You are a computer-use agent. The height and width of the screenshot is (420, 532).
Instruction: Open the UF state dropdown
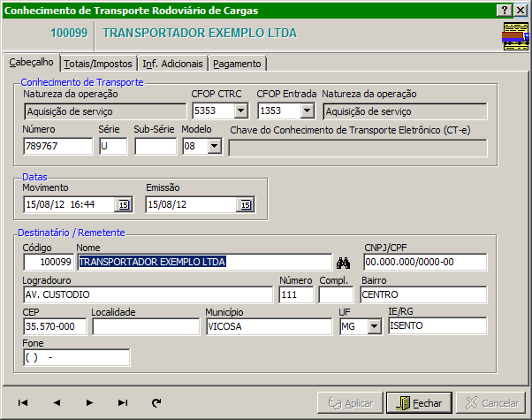[x=374, y=326]
